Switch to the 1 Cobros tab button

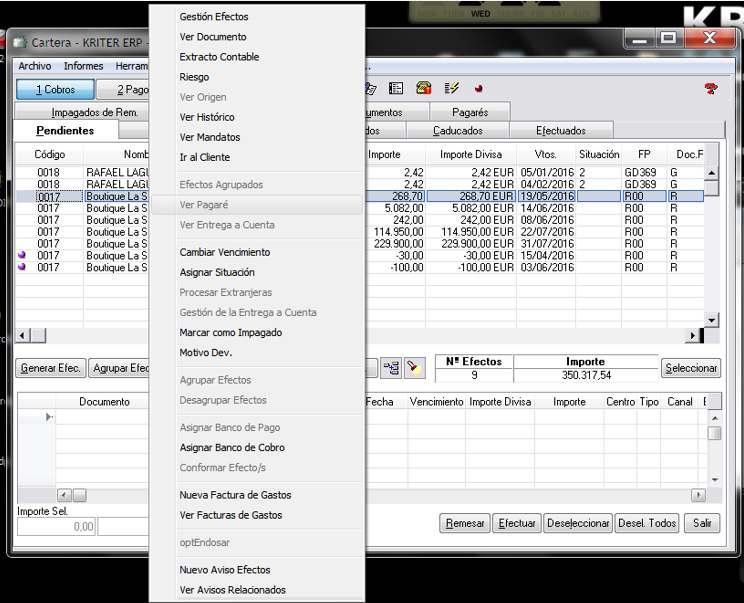56,89
